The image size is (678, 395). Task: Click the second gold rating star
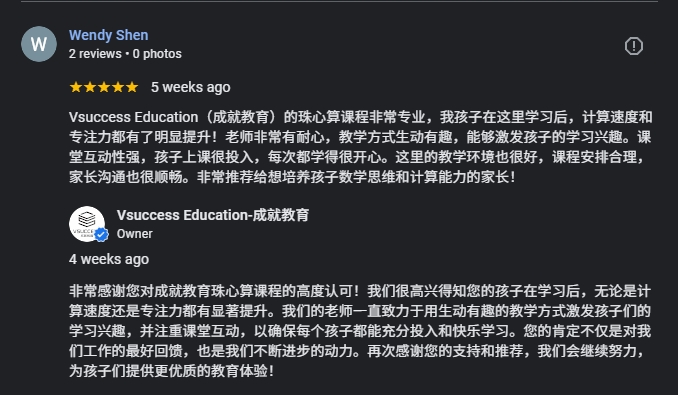(90, 87)
